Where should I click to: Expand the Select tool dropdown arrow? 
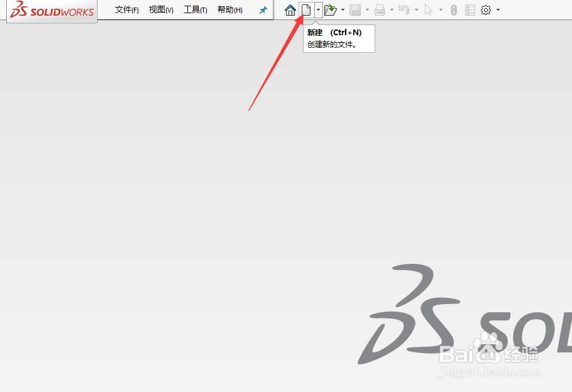[441, 10]
